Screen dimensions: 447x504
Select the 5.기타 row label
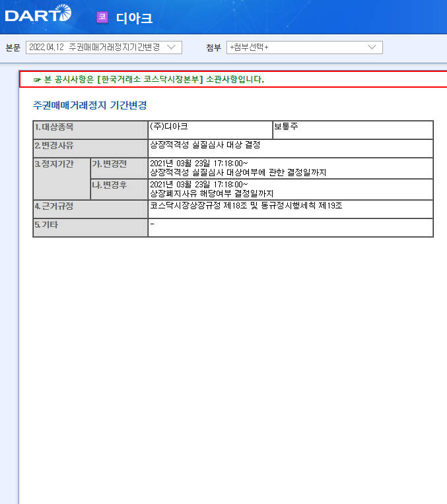[90, 228]
